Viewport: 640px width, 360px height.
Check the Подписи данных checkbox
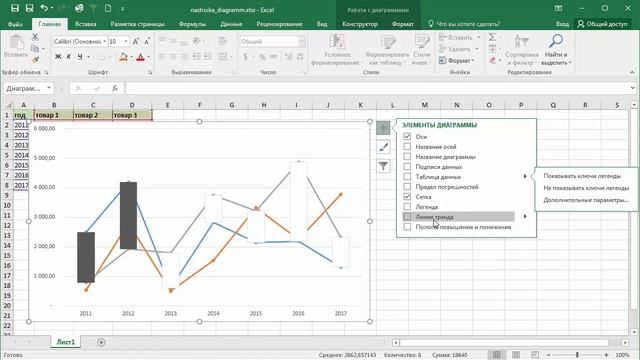pyautogui.click(x=407, y=167)
